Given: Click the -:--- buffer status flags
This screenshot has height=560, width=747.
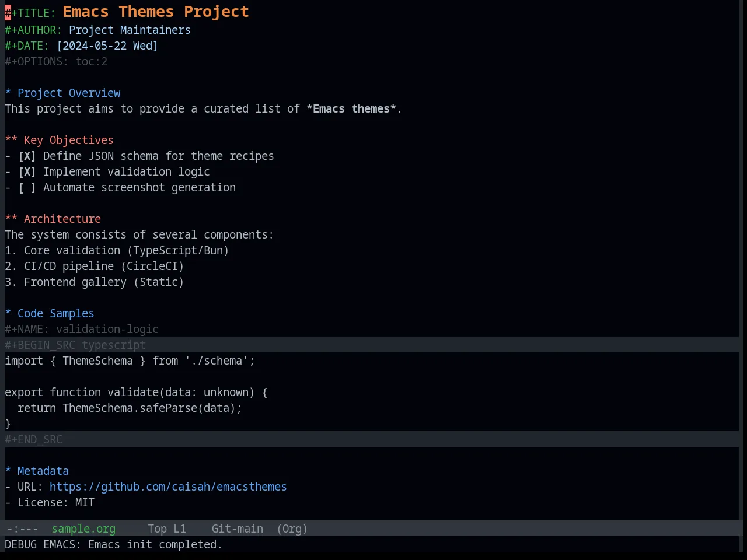Looking at the screenshot, I should point(22,529).
